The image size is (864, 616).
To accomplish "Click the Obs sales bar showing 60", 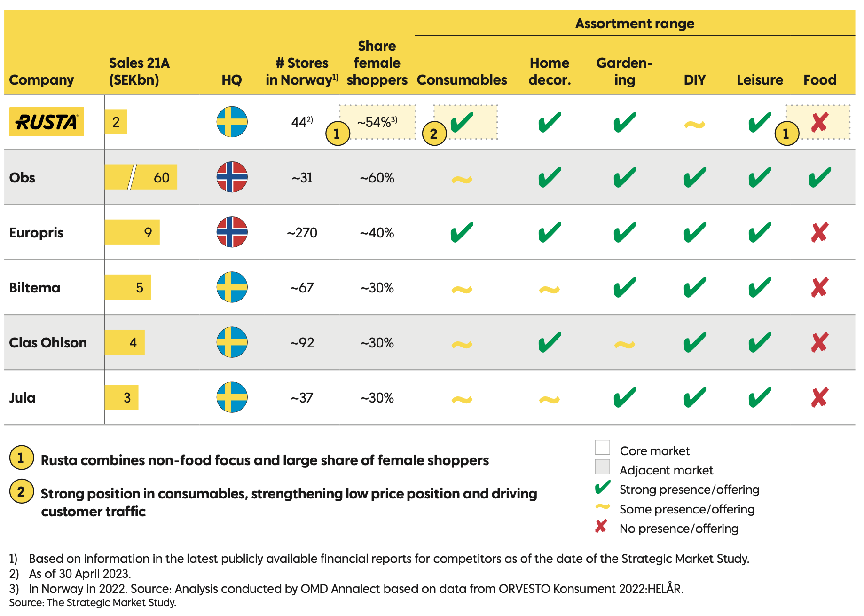I will (x=141, y=177).
